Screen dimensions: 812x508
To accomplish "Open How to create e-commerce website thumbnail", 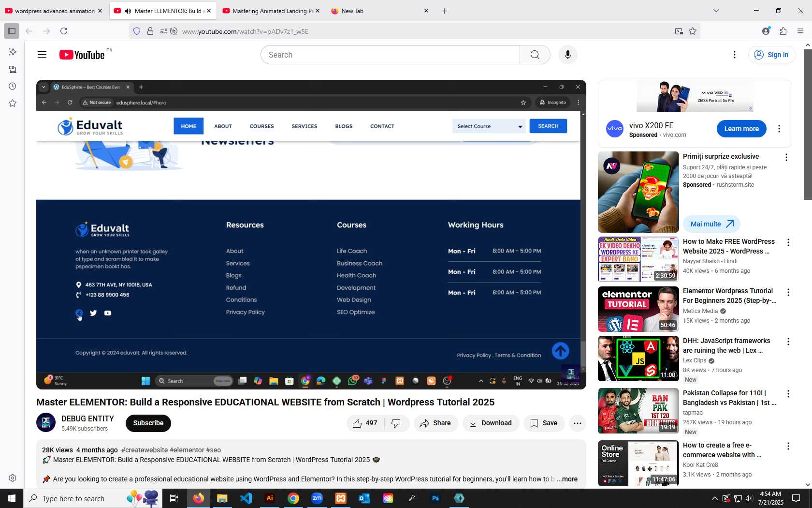I will (638, 463).
